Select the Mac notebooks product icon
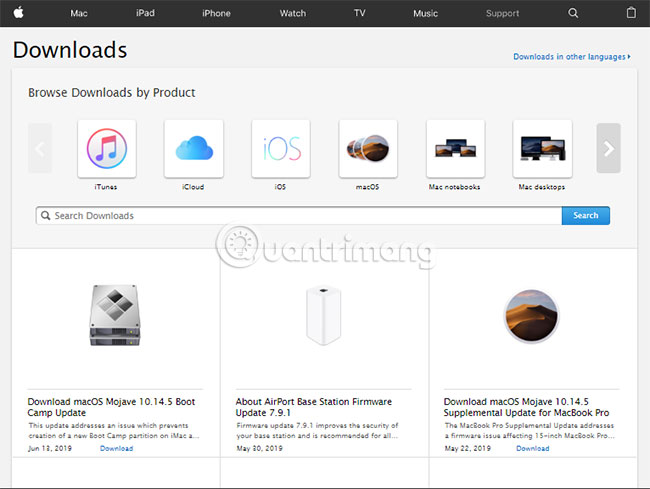650x489 pixels. (456, 149)
